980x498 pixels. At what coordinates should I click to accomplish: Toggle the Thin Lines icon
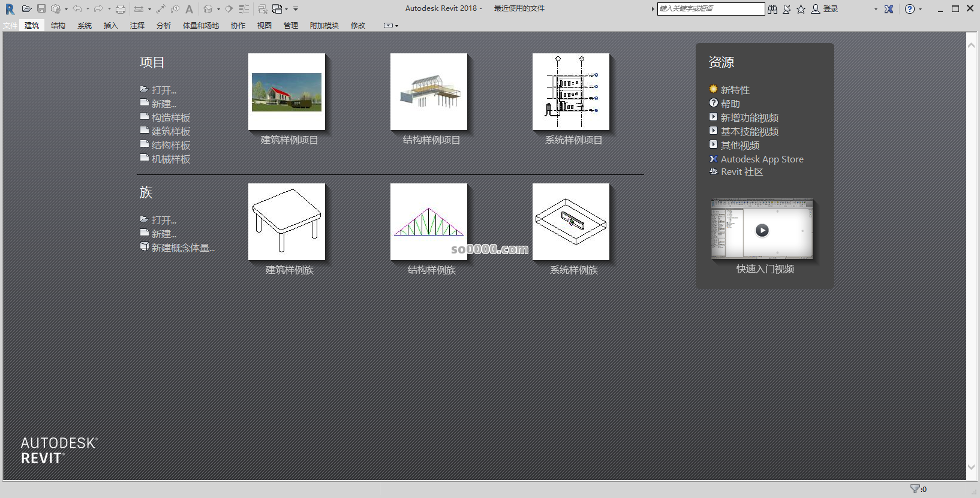point(244,9)
